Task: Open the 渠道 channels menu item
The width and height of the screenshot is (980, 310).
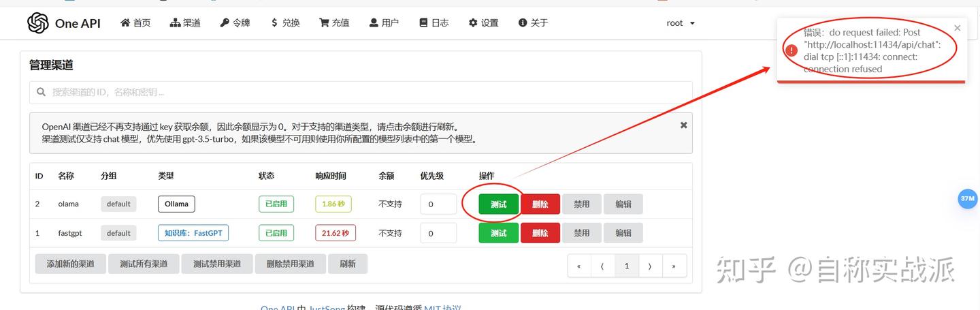Action: tap(185, 22)
